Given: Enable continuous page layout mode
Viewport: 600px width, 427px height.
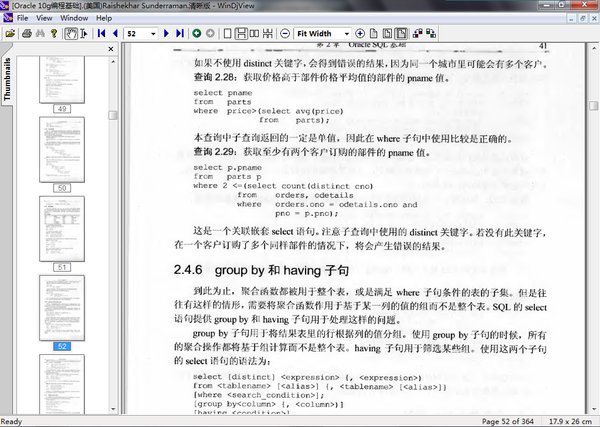Looking at the screenshot, I should coord(242,34).
